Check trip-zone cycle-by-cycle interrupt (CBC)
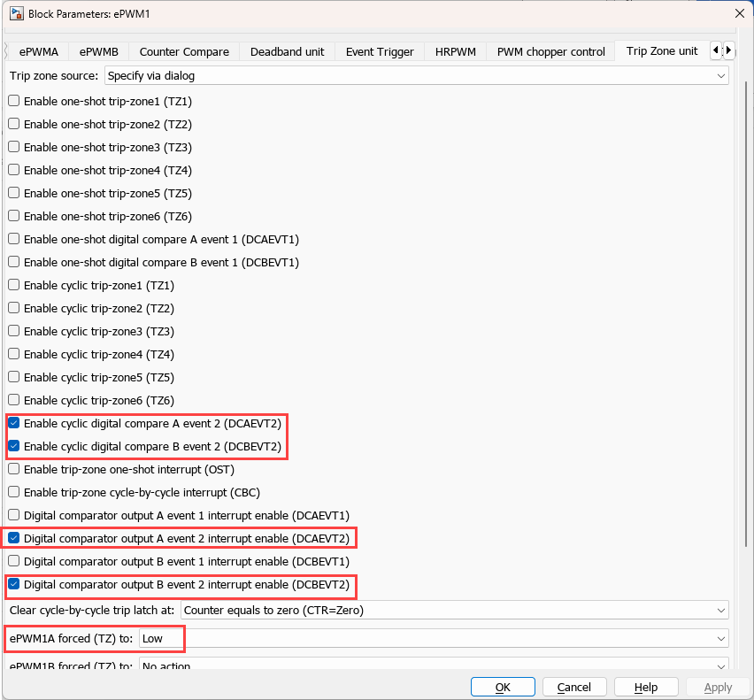Screen dimensions: 754x700 14,492
